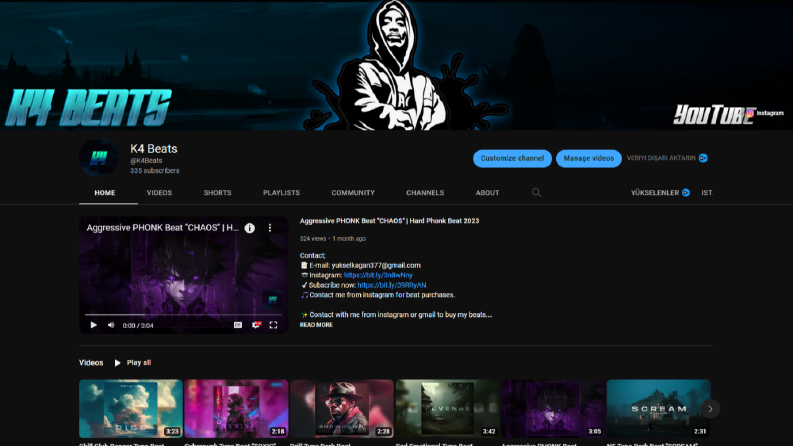Click the Customize channel button
The image size is (793, 446).
tap(512, 158)
